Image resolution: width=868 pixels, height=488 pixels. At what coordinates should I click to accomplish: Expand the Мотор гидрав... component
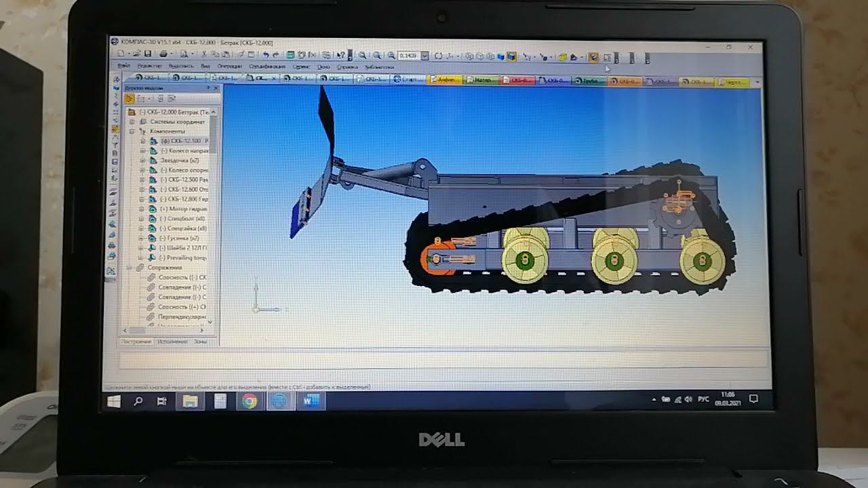pos(142,209)
